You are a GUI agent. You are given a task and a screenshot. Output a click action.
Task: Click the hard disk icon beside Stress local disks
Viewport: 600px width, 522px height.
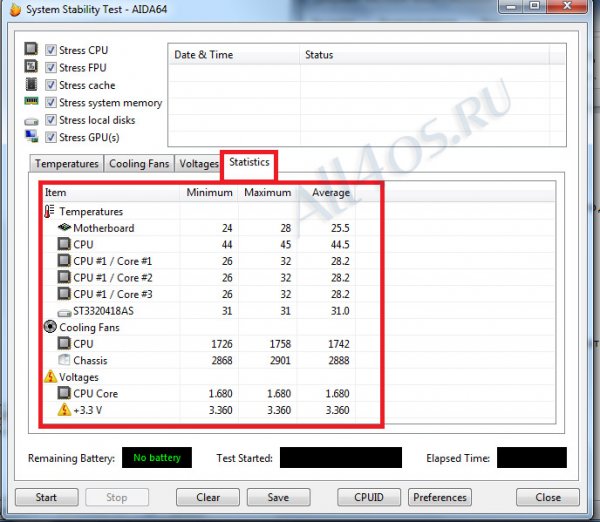pos(31,122)
